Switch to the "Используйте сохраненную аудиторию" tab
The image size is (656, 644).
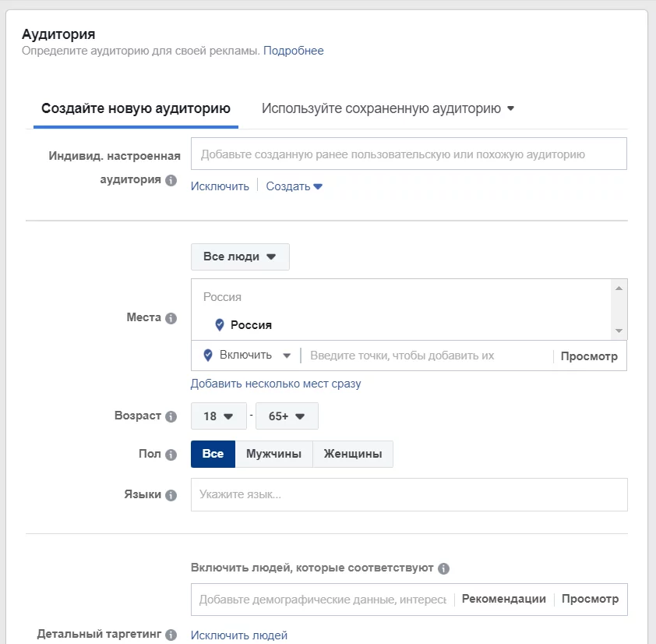[x=386, y=108]
